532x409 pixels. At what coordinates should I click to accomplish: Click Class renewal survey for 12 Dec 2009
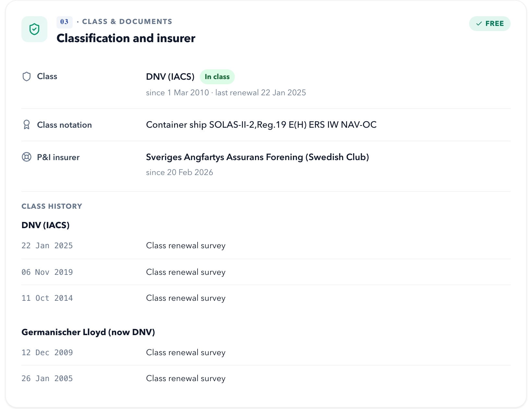pyautogui.click(x=186, y=353)
